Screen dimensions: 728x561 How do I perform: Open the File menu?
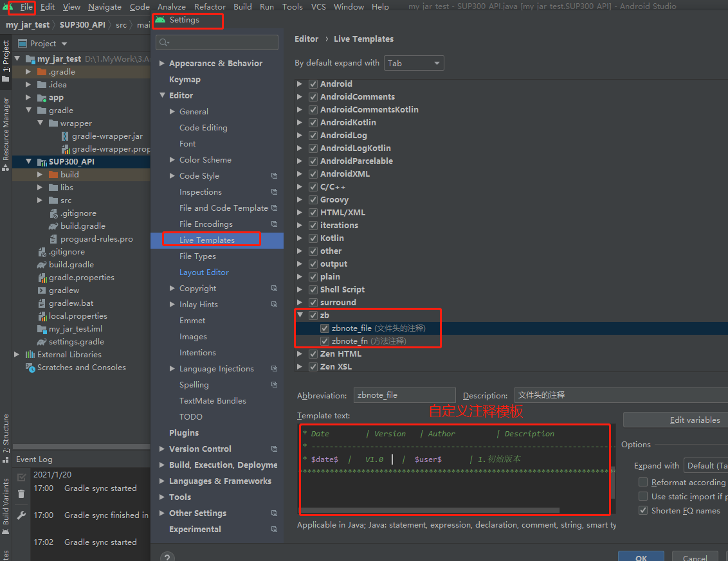coord(26,7)
